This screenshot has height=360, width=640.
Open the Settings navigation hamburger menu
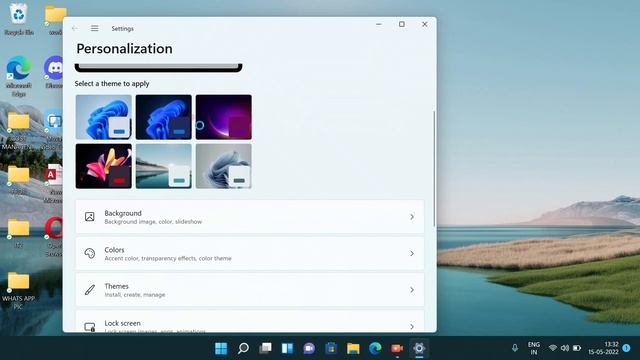94,28
